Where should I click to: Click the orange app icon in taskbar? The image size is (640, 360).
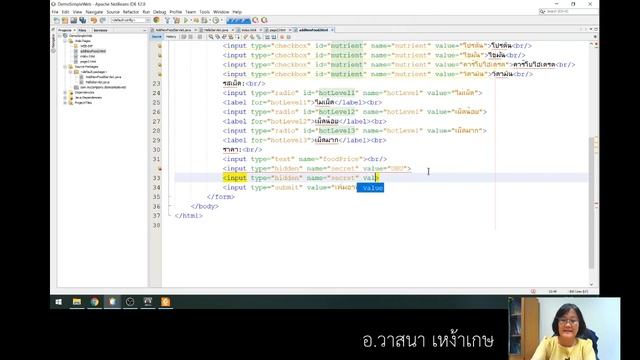tap(165, 302)
